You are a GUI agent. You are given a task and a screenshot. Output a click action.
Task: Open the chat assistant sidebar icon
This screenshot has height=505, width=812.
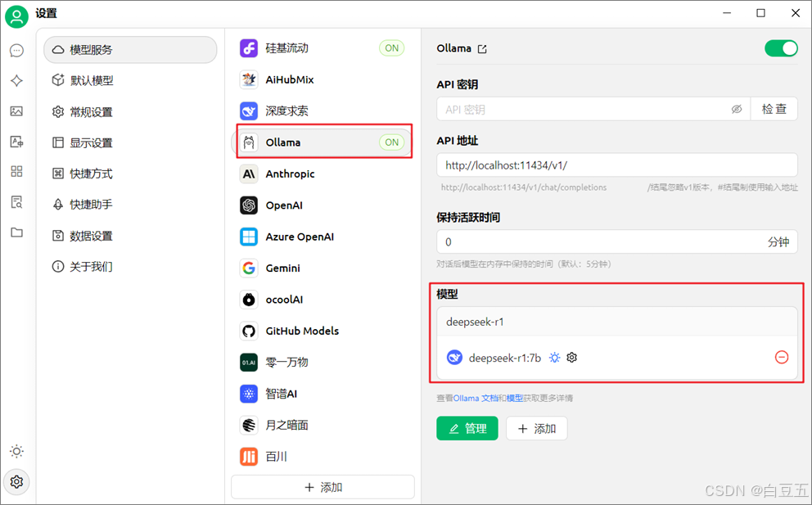pos(16,50)
